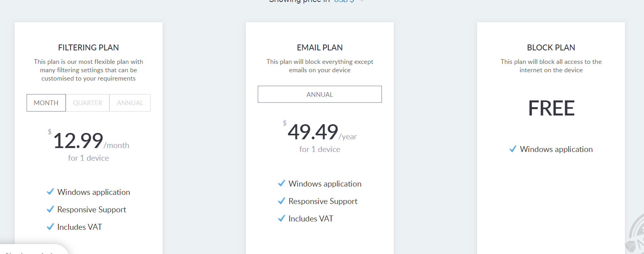The width and height of the screenshot is (644, 254).
Task: Click checkmark beside Filtering Plan Responsive Support
Action: 50,209
